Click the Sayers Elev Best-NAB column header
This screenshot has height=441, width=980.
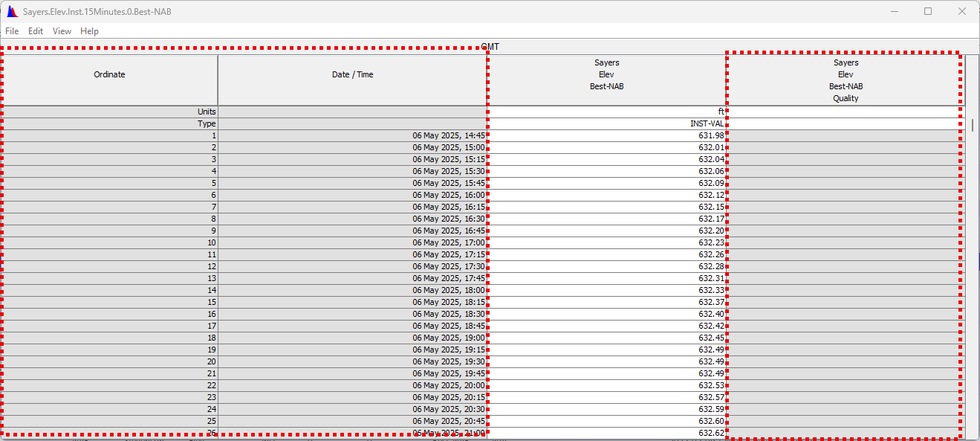pyautogui.click(x=606, y=74)
